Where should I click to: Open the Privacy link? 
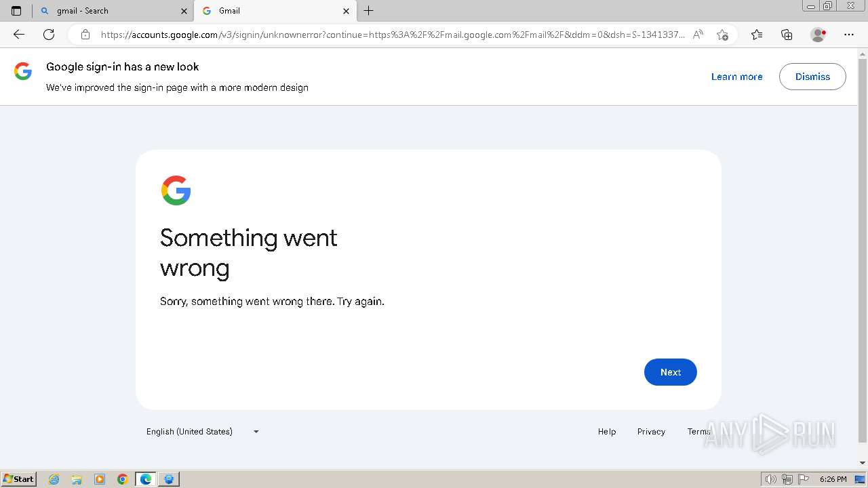click(x=651, y=432)
